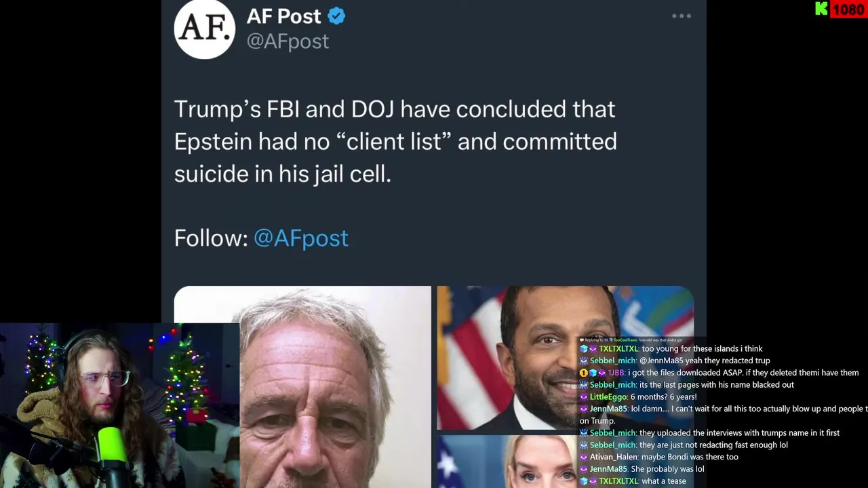Click the green Kick K logo
Image resolution: width=868 pixels, height=488 pixels.
pyautogui.click(x=821, y=9)
